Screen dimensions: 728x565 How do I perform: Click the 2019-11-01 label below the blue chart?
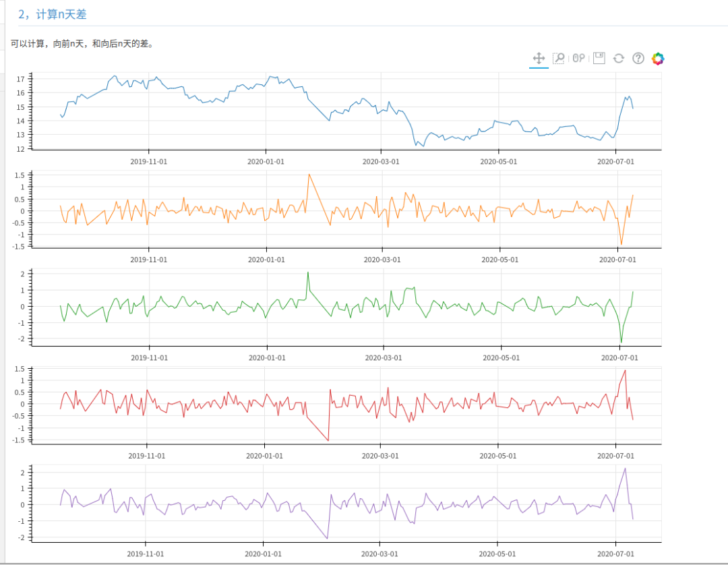click(x=148, y=162)
